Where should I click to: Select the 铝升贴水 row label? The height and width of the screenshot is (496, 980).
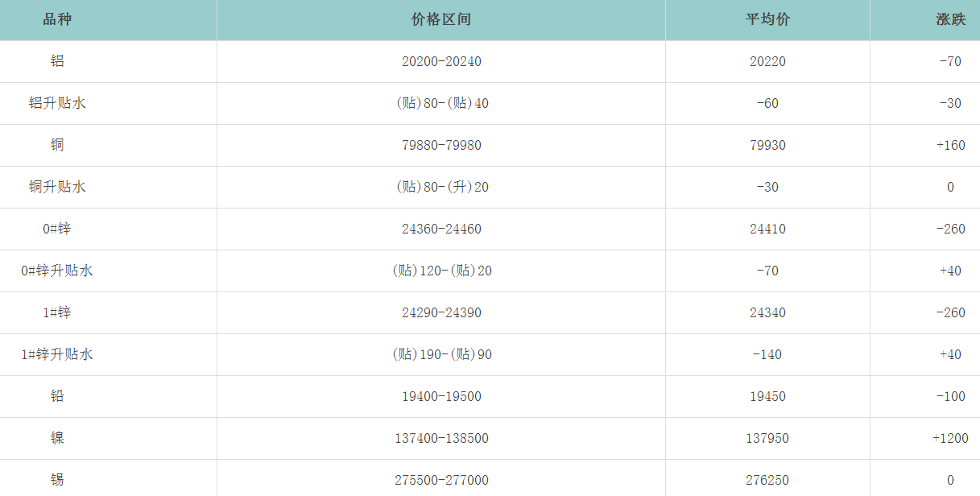click(x=57, y=103)
